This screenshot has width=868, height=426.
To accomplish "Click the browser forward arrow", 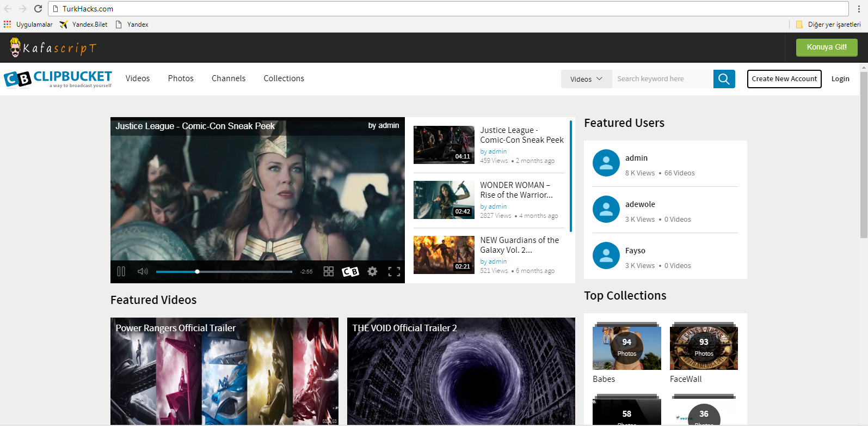I will pos(23,9).
